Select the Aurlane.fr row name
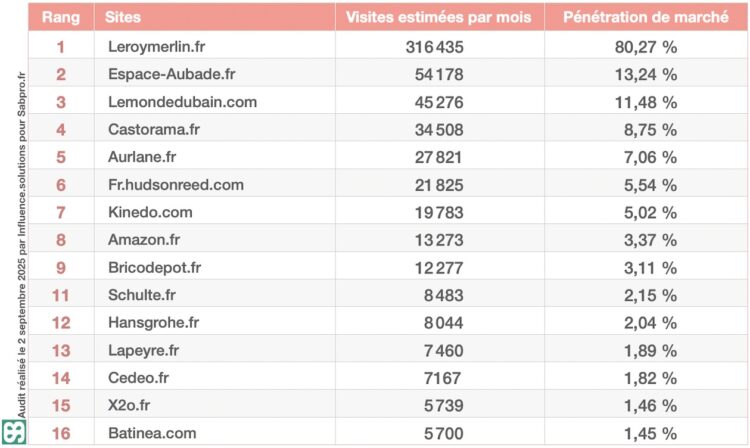The width and height of the screenshot is (750, 448). point(142,157)
